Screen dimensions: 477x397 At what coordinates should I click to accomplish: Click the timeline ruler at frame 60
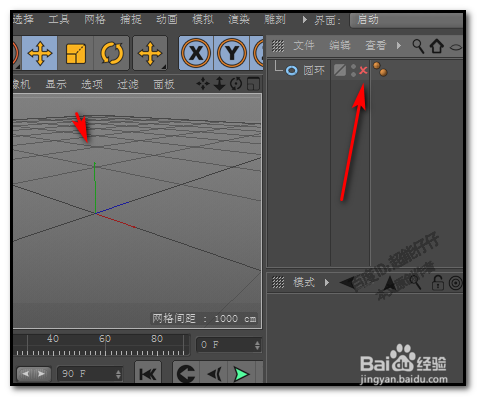[105, 345]
